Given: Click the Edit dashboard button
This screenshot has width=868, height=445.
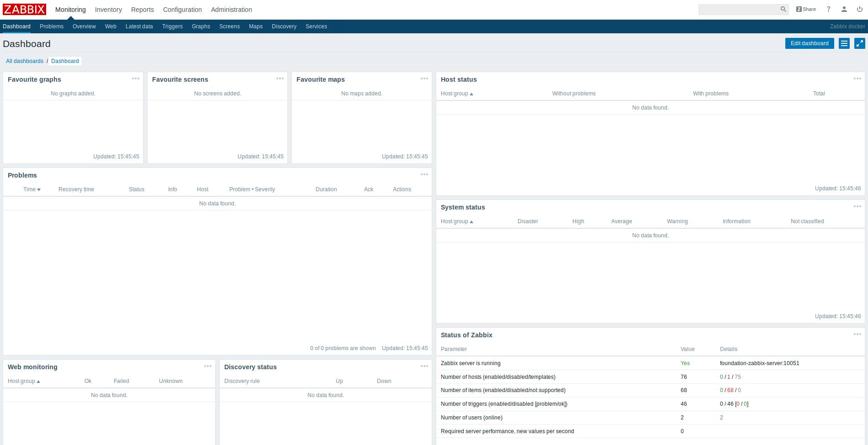Looking at the screenshot, I should 810,43.
